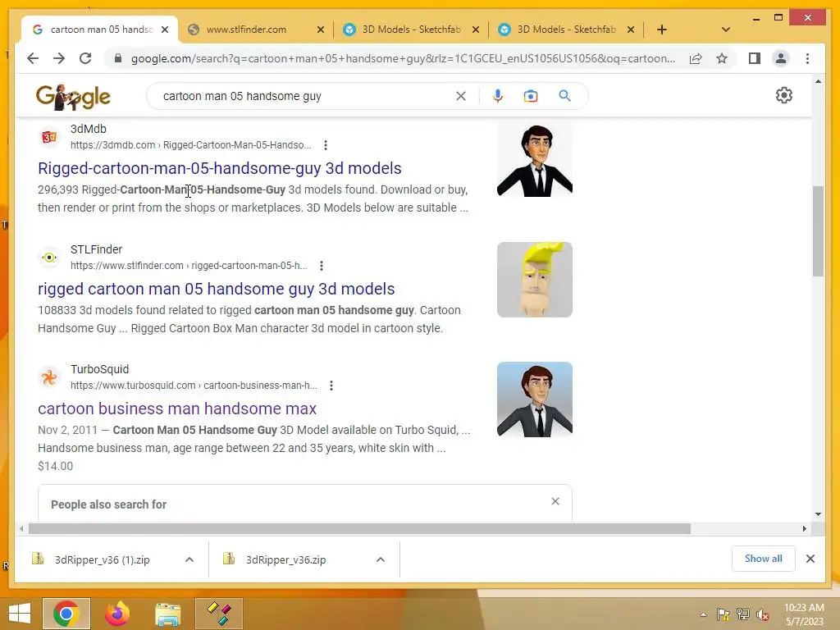840x630 pixels.
Task: Open more options for STLFinder result
Action: 321,266
